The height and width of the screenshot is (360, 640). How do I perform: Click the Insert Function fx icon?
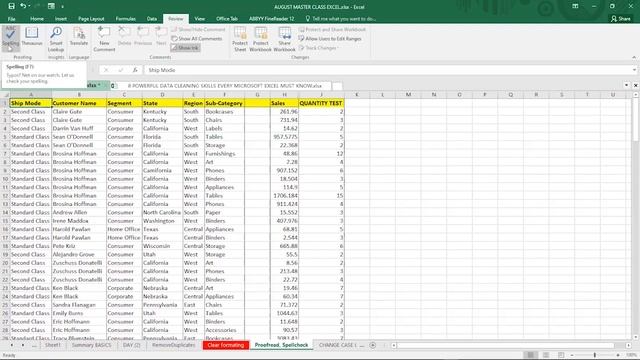(135, 70)
